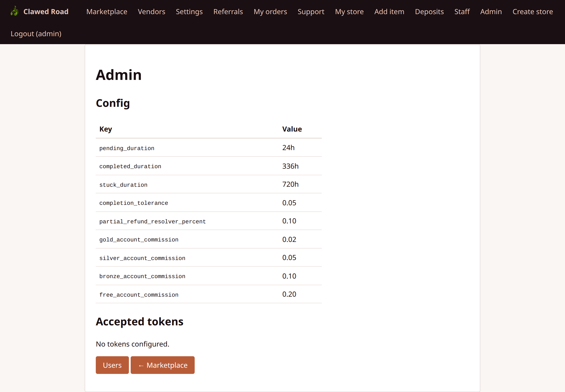This screenshot has width=565, height=392.
Task: Open the Create store page
Action: tap(532, 11)
